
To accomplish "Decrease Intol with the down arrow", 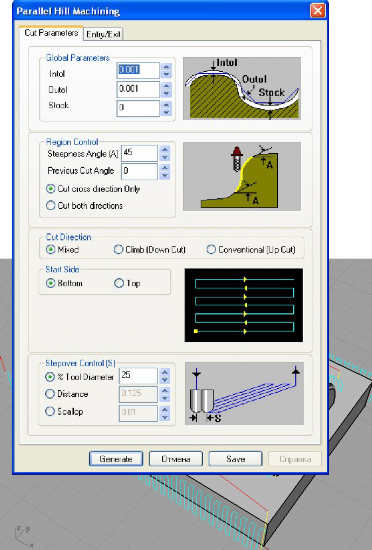I will pos(166,74).
